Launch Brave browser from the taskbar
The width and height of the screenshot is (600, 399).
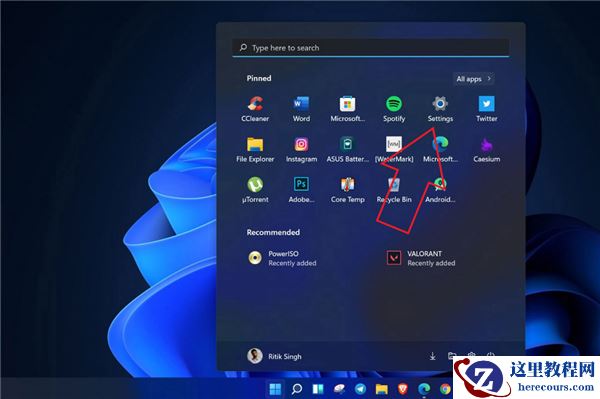(x=403, y=389)
